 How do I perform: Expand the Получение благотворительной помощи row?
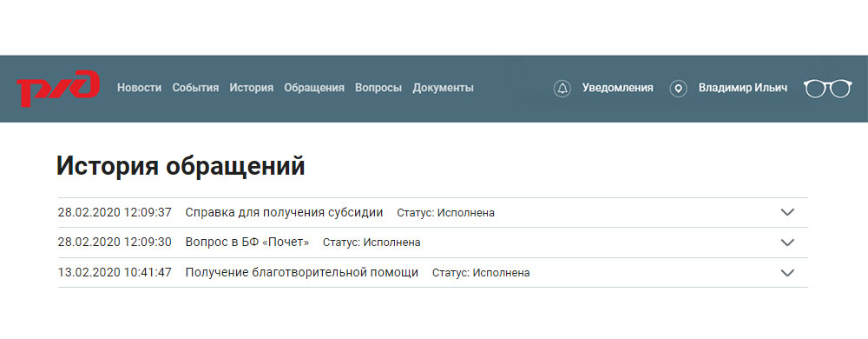pyautogui.click(x=787, y=273)
